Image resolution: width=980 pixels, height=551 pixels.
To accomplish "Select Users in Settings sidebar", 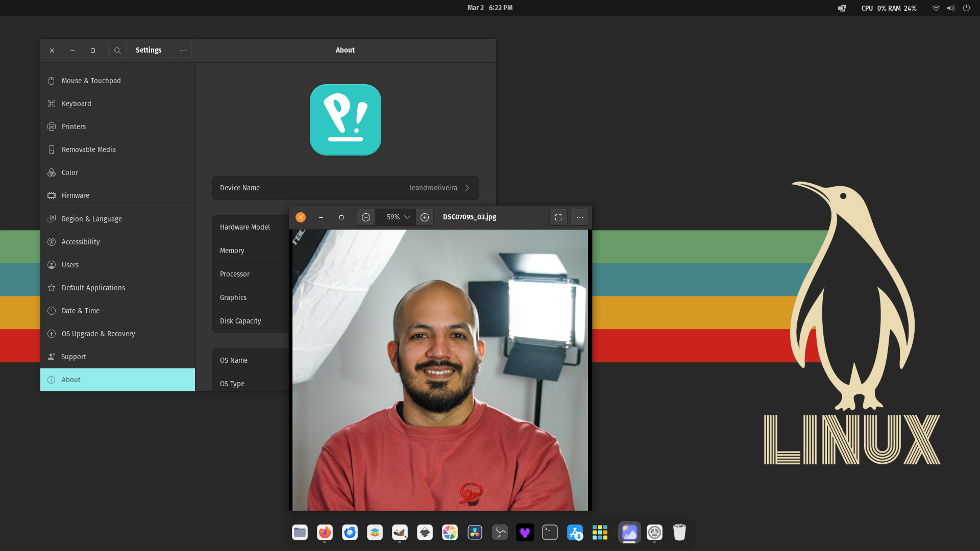I will click(x=70, y=265).
